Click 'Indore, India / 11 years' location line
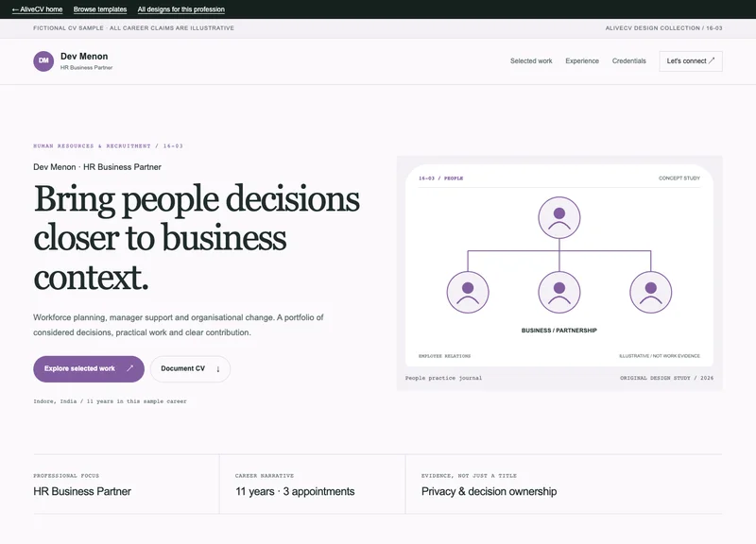 110,401
